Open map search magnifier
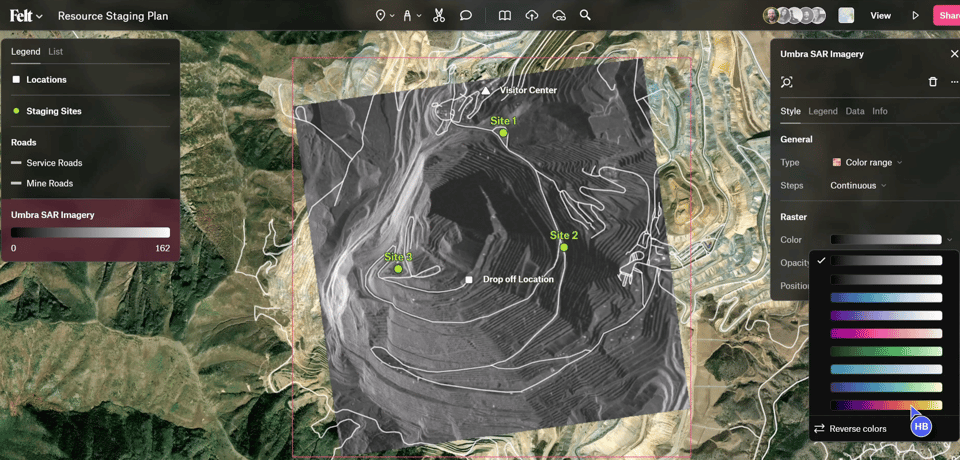 pyautogui.click(x=585, y=15)
